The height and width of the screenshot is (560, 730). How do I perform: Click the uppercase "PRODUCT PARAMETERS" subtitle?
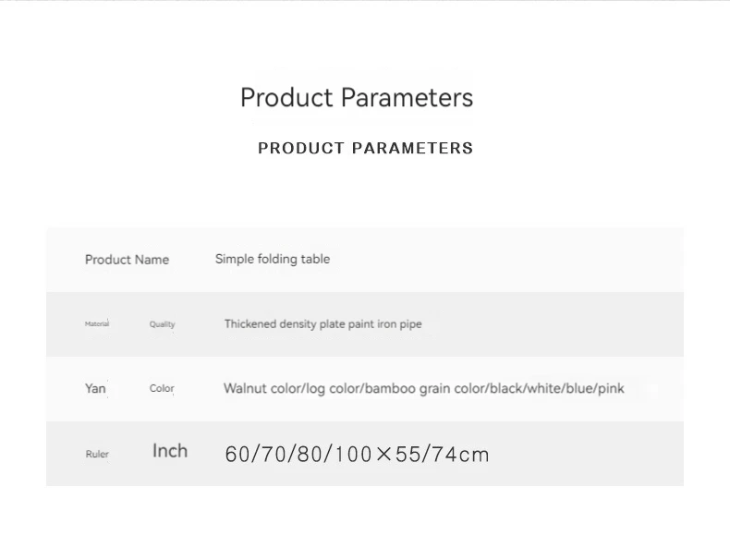point(365,148)
